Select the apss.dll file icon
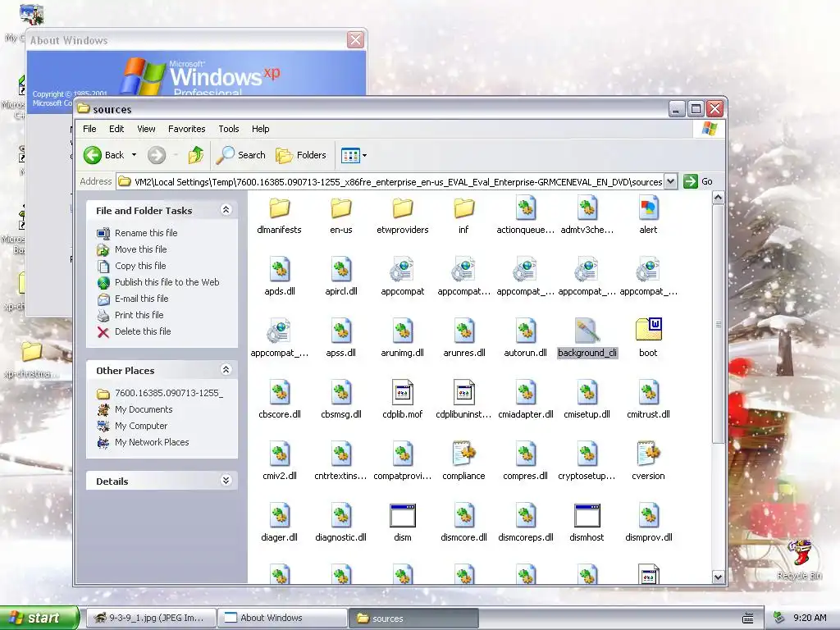840x630 pixels. tap(340, 331)
